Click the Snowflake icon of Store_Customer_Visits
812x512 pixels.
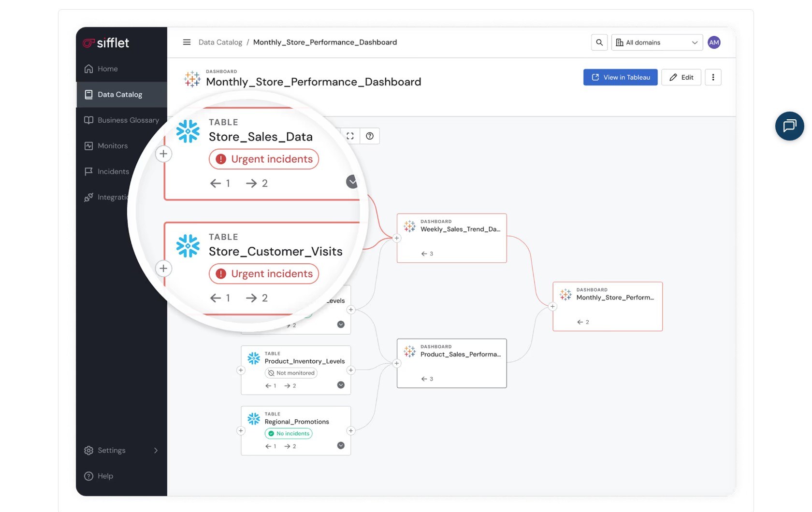[x=188, y=246]
